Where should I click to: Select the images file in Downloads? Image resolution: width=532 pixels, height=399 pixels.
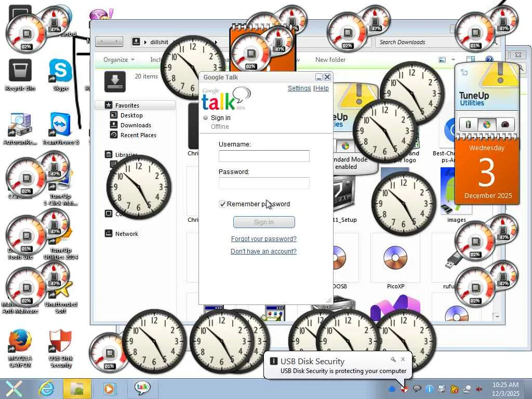456,195
